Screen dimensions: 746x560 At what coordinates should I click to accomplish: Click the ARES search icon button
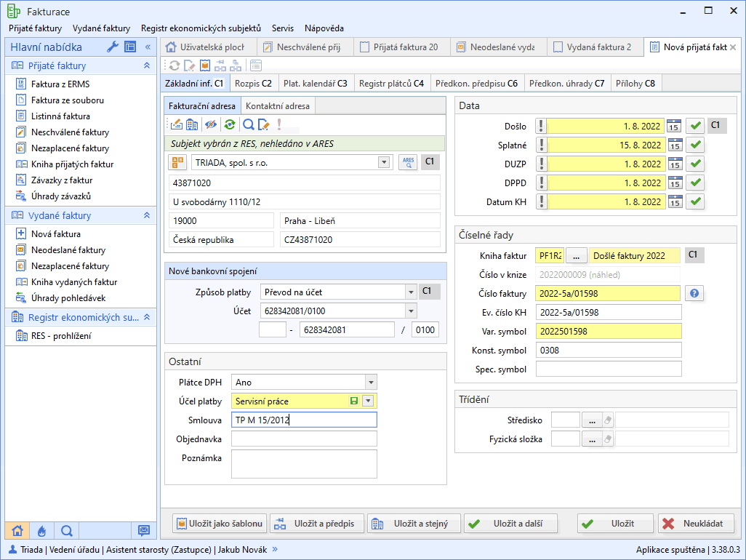(x=408, y=162)
